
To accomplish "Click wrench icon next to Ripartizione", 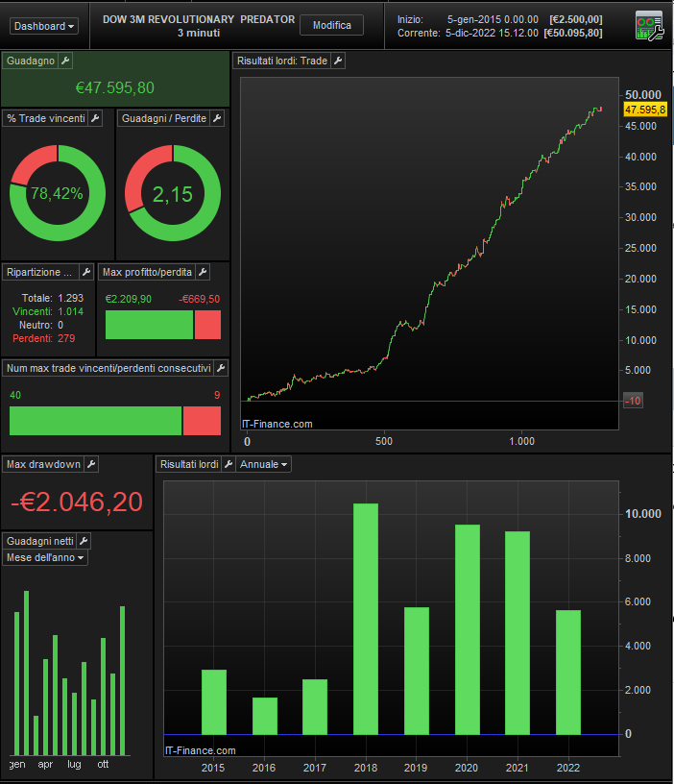I will [86, 272].
